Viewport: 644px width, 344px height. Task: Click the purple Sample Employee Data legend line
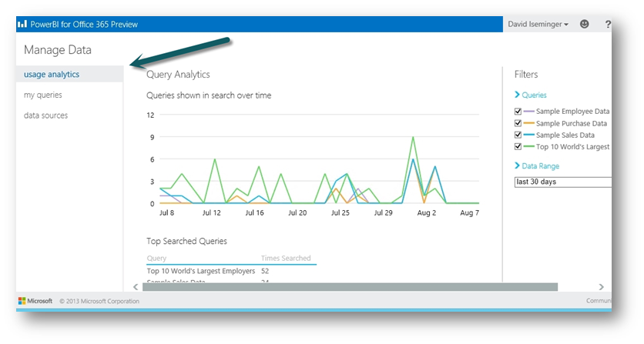tap(528, 112)
